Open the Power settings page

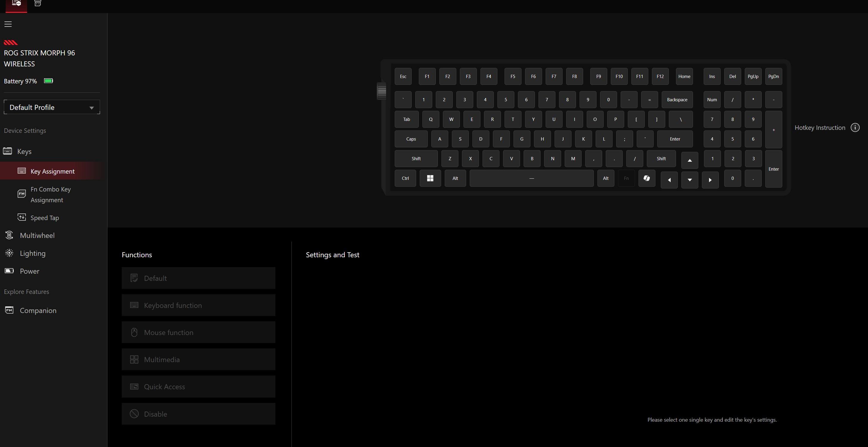coord(29,271)
